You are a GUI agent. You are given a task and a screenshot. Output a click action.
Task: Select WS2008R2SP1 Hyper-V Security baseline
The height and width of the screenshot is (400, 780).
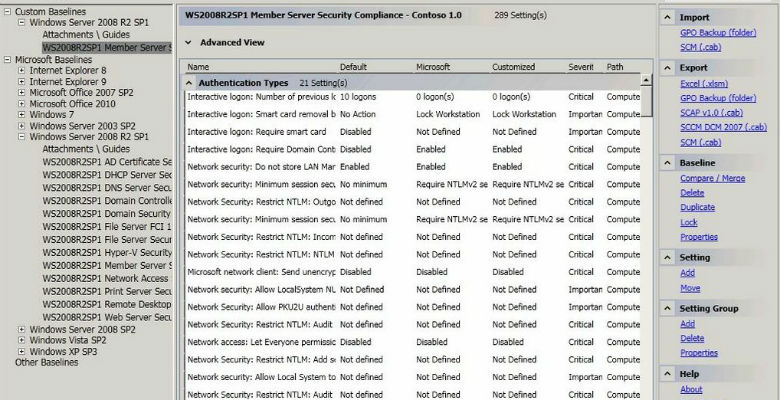[107, 252]
